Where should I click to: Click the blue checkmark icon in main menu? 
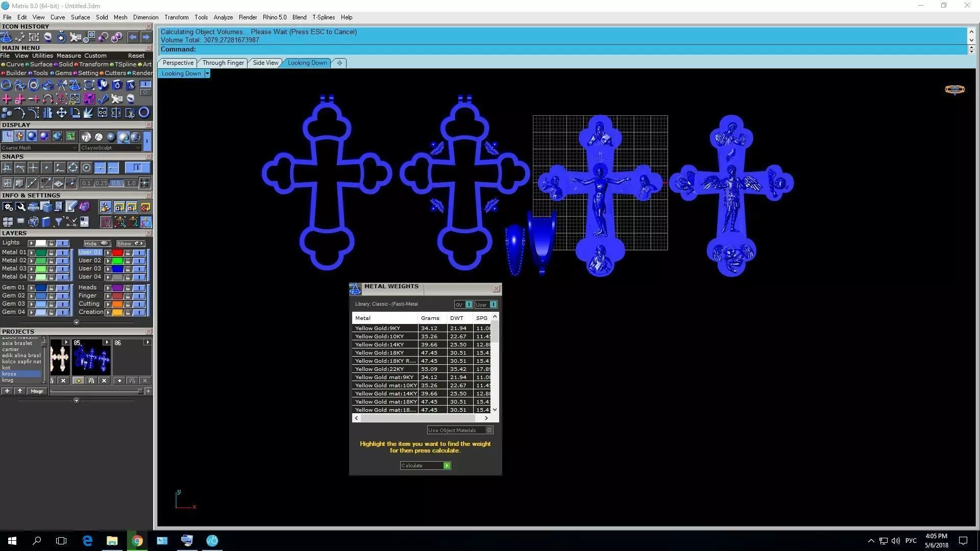[x=103, y=99]
